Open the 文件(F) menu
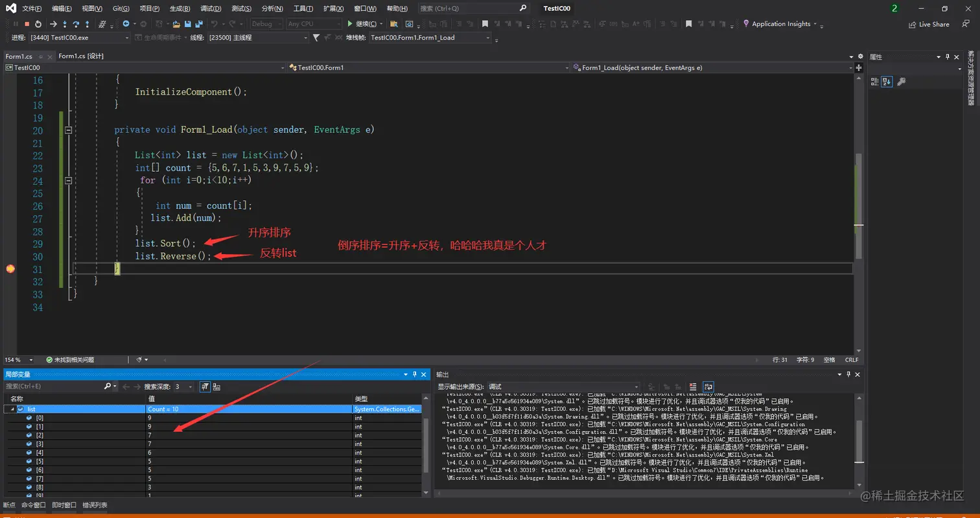980x518 pixels. [32, 8]
